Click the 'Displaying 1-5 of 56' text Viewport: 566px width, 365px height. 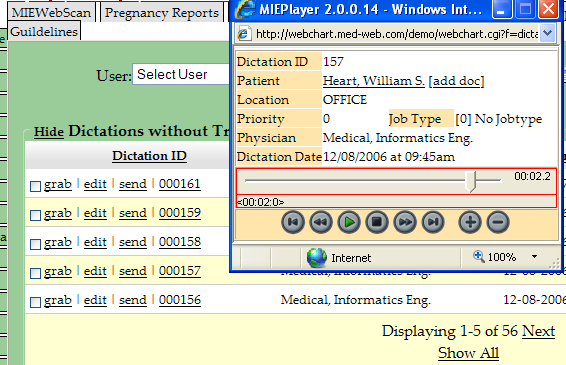click(x=450, y=331)
